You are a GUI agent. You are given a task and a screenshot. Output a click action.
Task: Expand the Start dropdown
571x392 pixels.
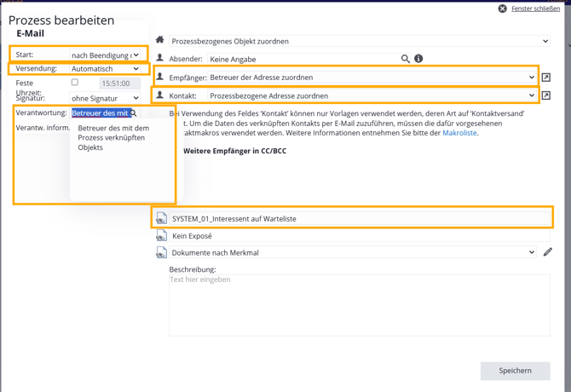pos(105,55)
